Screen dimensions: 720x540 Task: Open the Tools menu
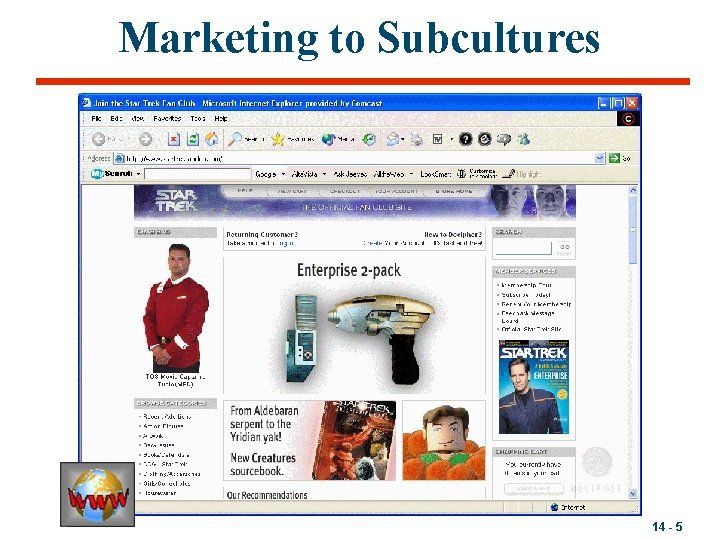tap(198, 118)
